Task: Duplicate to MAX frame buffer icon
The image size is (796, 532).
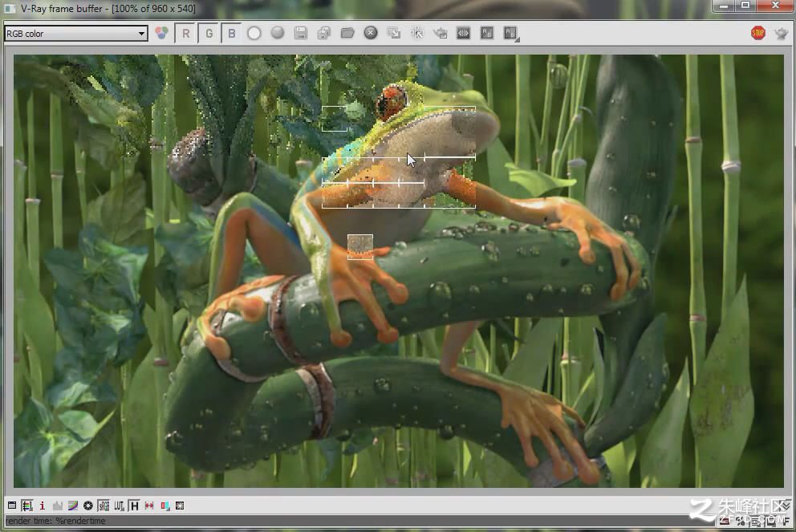Action: (393, 34)
